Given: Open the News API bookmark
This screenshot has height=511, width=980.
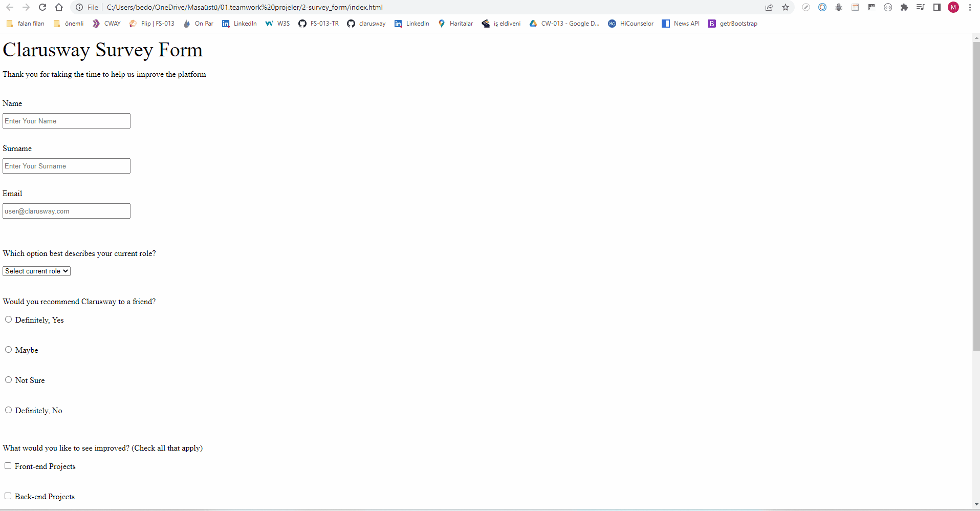Looking at the screenshot, I should point(681,24).
